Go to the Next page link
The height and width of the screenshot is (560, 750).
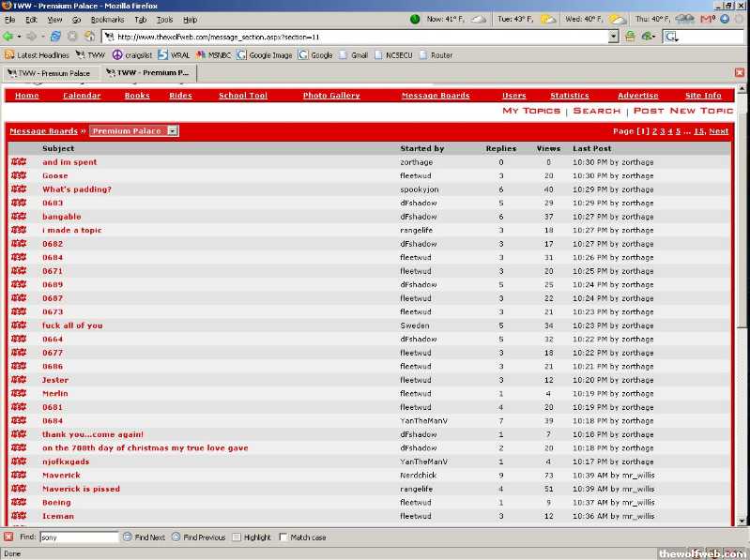click(718, 131)
